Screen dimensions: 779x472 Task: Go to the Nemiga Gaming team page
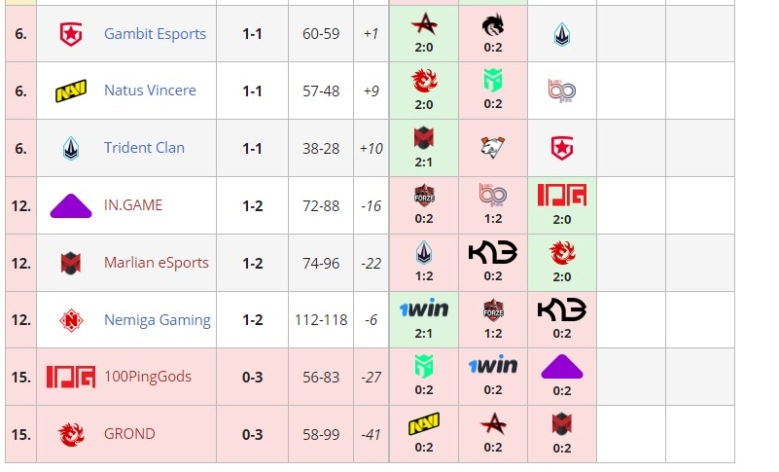pos(157,320)
